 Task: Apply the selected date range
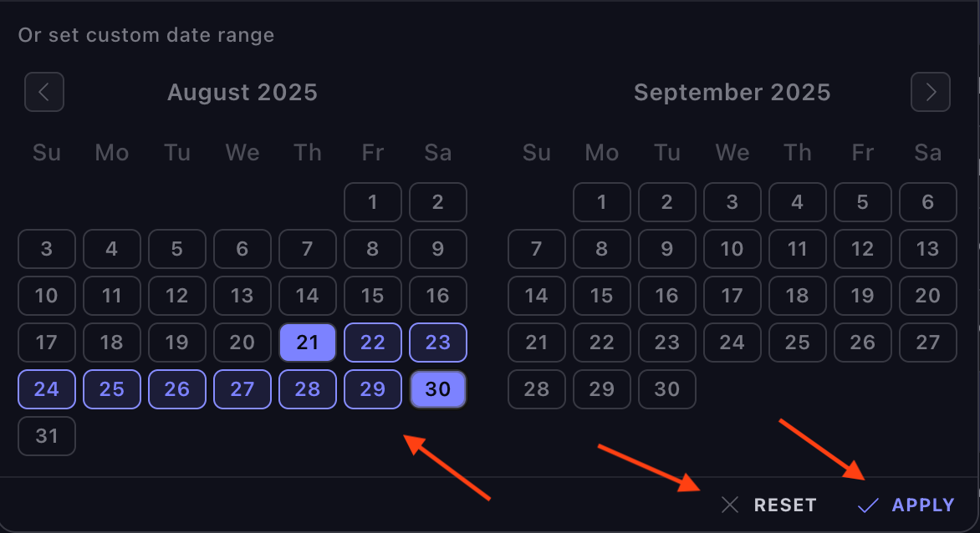tap(922, 505)
